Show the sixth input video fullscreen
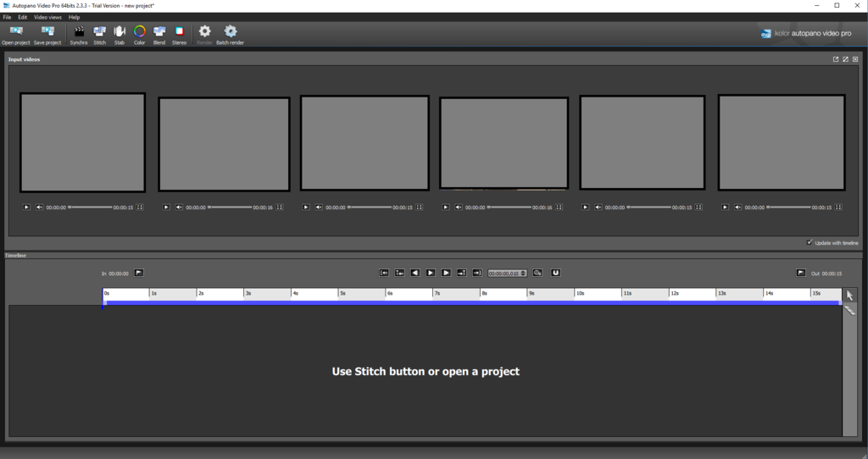Viewport: 868px width, 459px height. tap(838, 207)
